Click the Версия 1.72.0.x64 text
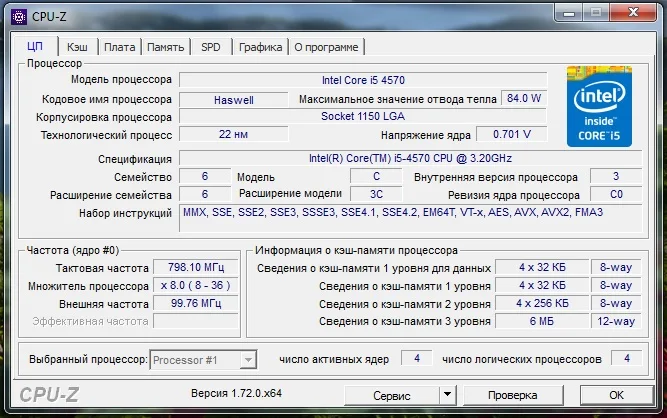The width and height of the screenshot is (667, 418). [236, 393]
